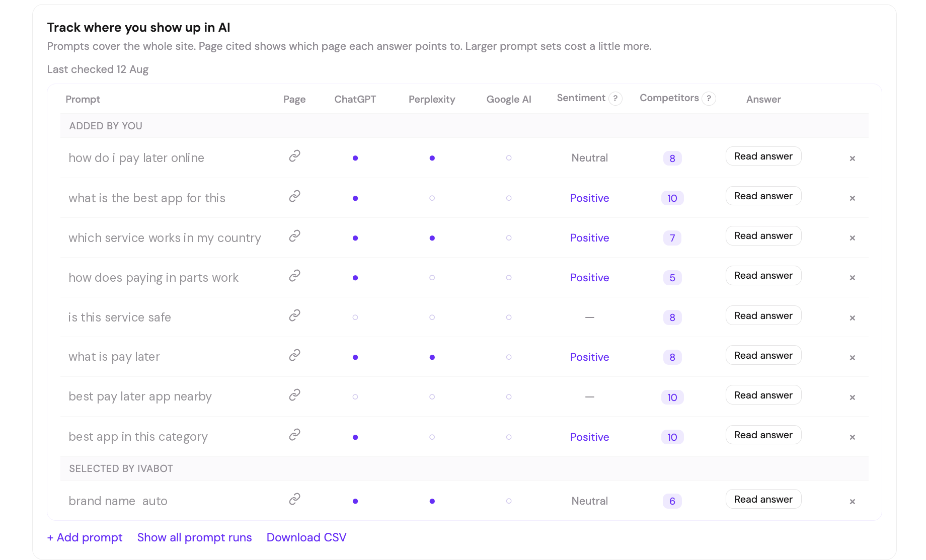Screen dimensions: 926x560
Task: Read answer for 'best app in this category'
Action: point(763,435)
